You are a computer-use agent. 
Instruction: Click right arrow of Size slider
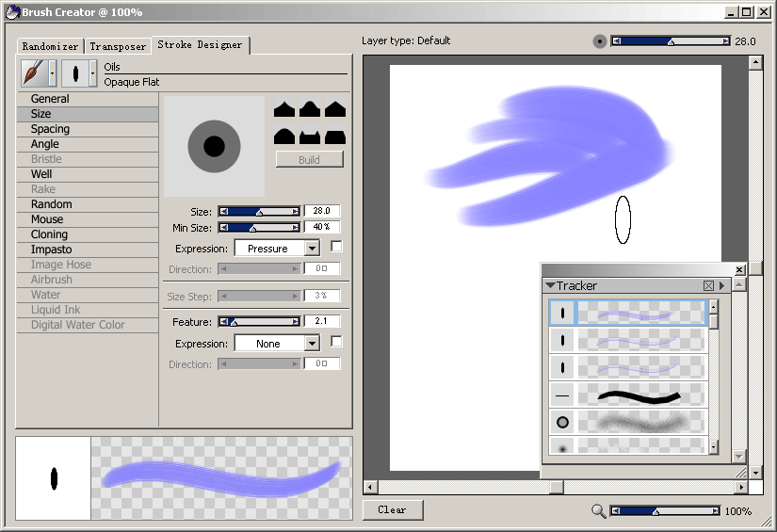coord(296,212)
